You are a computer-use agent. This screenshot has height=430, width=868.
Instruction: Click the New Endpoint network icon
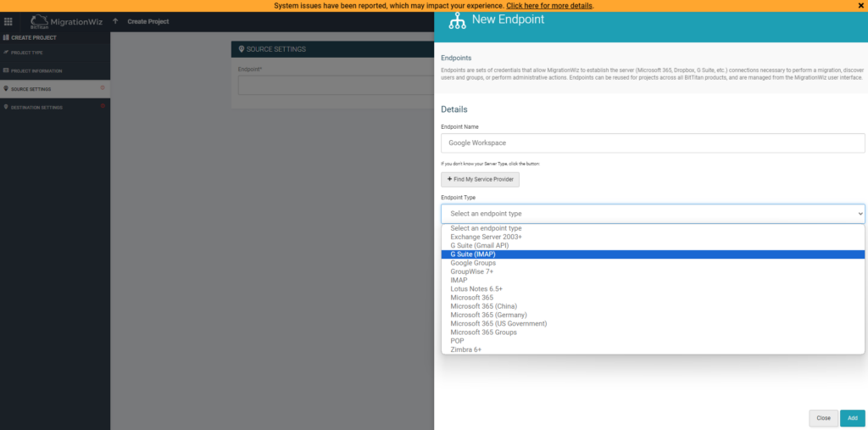tap(458, 22)
